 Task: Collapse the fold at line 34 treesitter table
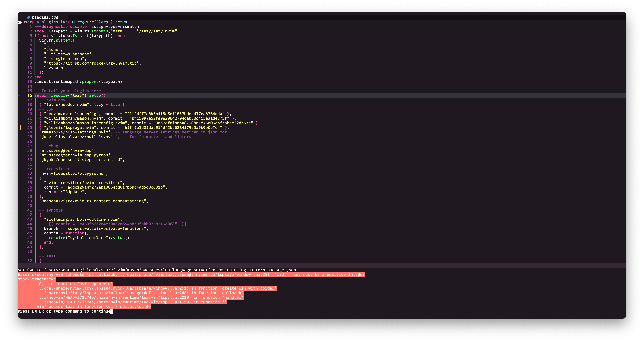19,178
